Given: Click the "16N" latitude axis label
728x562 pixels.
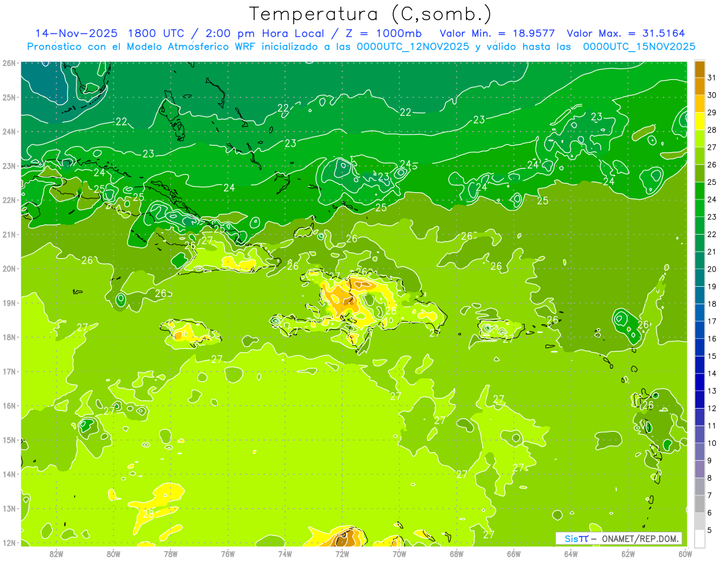Looking at the screenshot, I should point(9,406).
